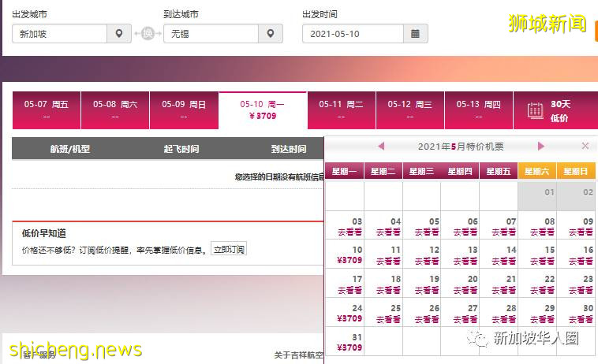Swap departure and arrival cities
598x364 pixels.
147,34
